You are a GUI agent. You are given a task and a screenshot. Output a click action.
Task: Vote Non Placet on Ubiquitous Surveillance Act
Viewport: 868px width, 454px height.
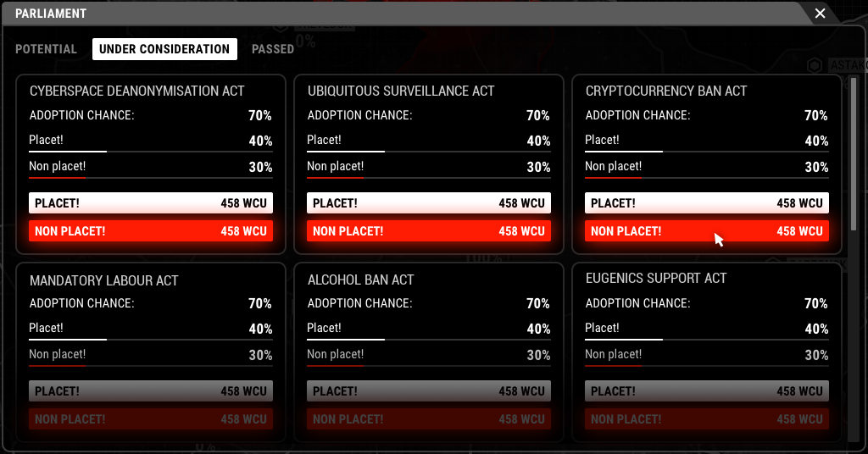(x=429, y=231)
